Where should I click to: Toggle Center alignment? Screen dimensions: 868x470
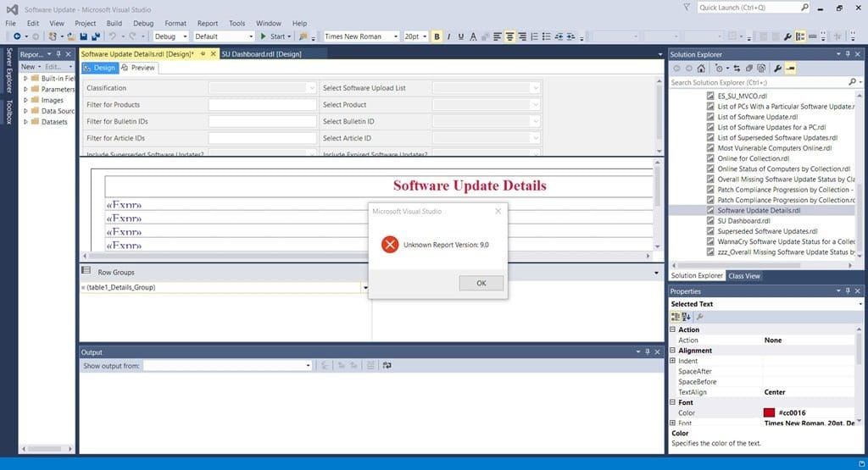click(x=509, y=36)
